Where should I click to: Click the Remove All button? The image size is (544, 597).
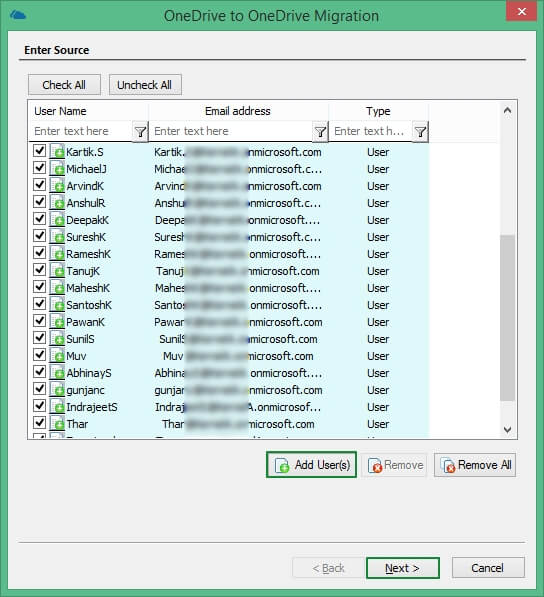coord(475,465)
